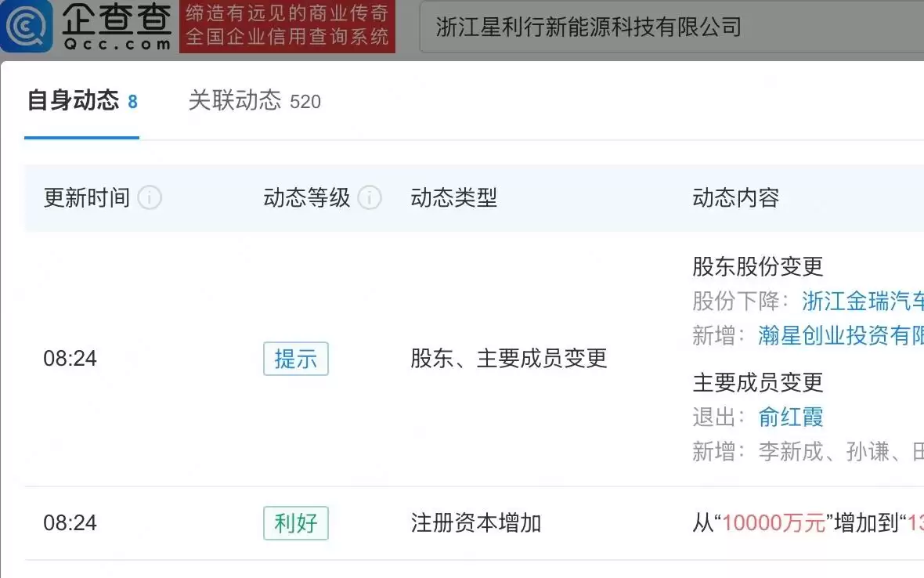
Task: Select the 更新时间 column header
Action: (87, 197)
